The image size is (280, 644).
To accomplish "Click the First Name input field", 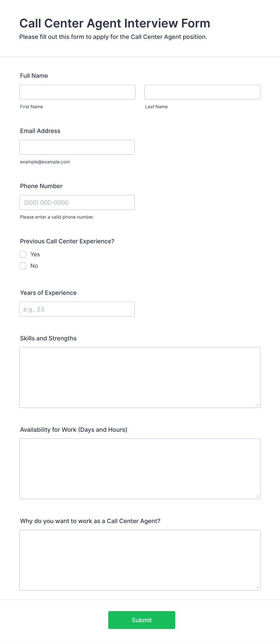I will tap(77, 92).
